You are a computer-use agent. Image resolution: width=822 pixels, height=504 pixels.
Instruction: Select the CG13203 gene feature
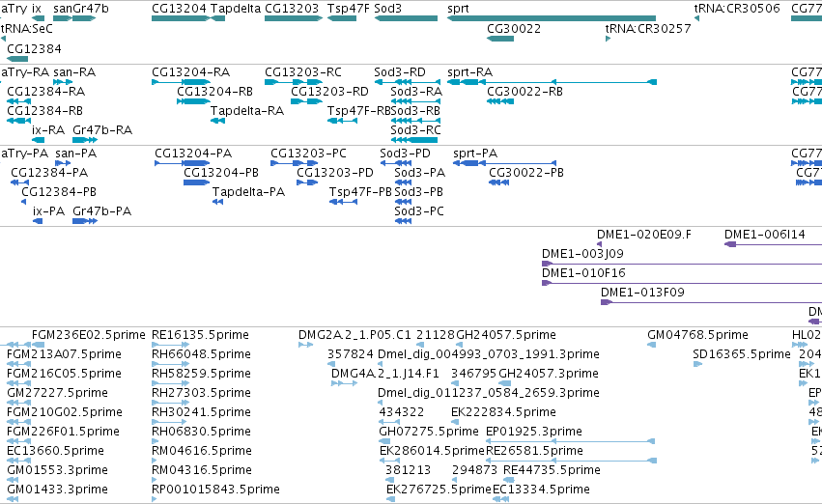[x=293, y=18]
